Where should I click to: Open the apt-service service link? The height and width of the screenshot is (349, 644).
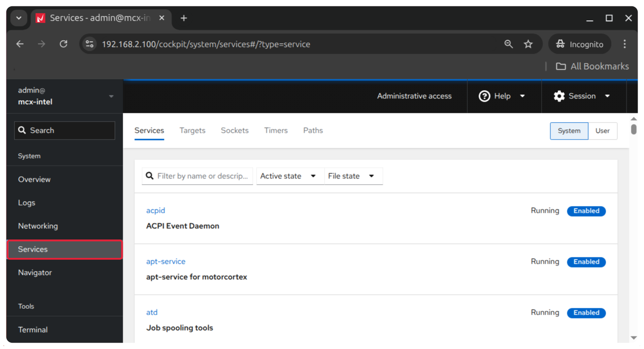[x=165, y=261]
